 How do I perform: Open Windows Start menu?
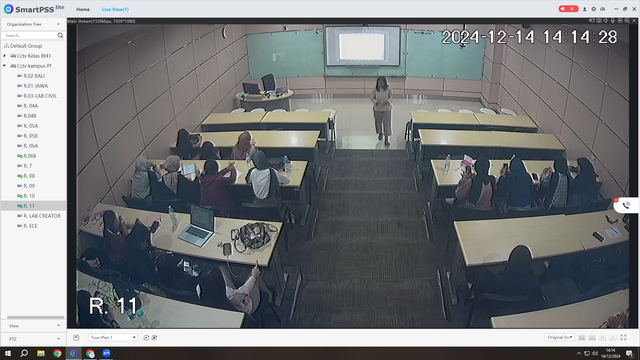tap(8, 353)
